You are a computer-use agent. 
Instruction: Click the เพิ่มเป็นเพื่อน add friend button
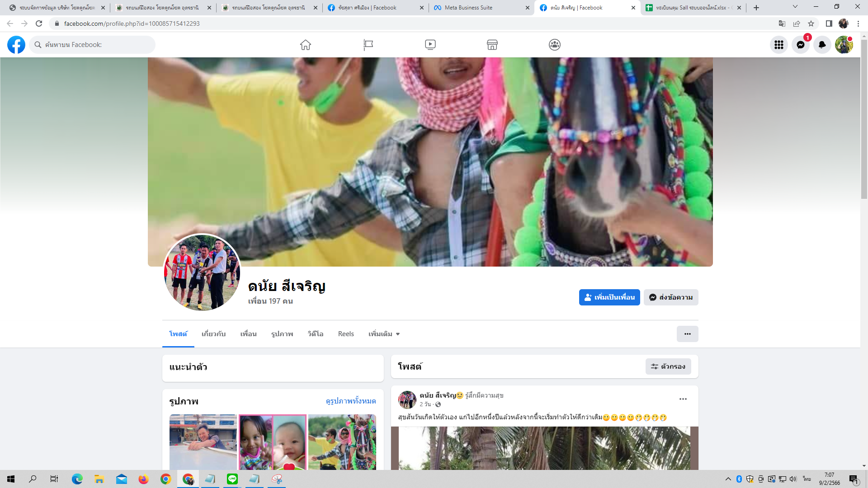[x=609, y=297]
